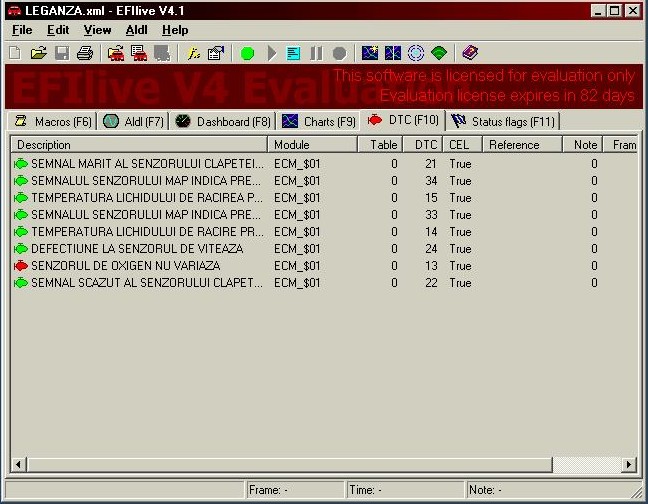The image size is (648, 504).
Task: Click the horizontal scrollbar left arrow
Action: (18, 465)
